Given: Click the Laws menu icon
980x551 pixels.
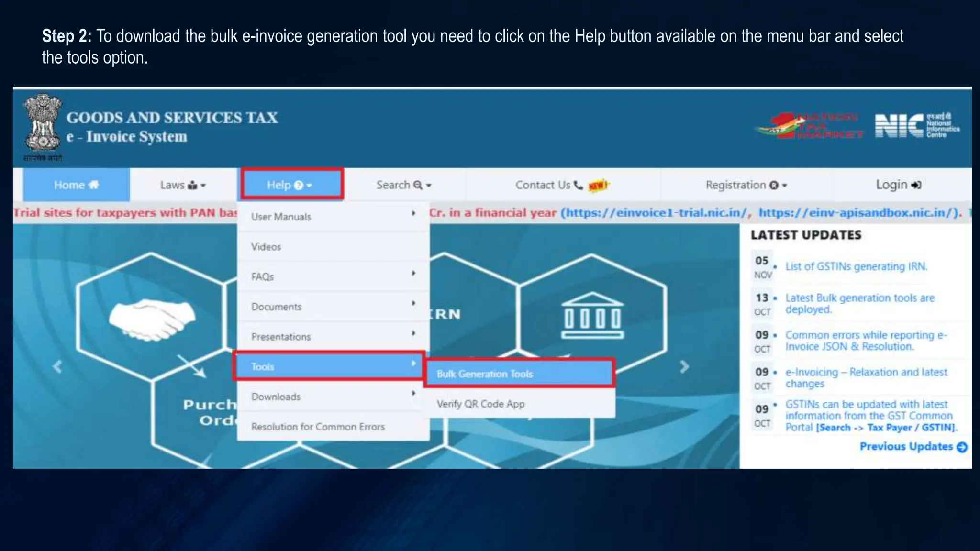Looking at the screenshot, I should tap(192, 185).
